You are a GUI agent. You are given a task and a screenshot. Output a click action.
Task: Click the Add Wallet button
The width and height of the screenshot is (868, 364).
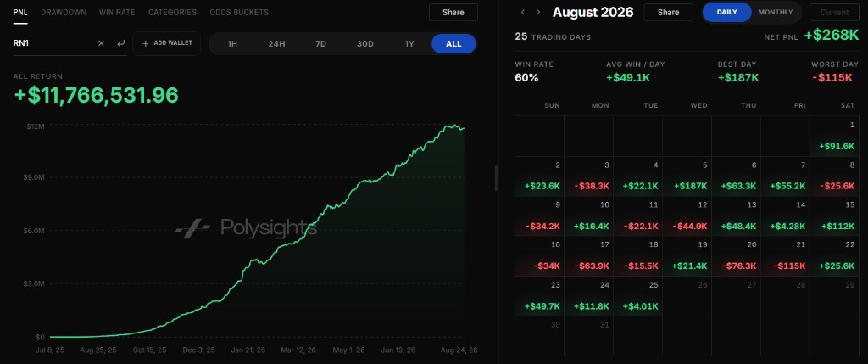point(167,43)
